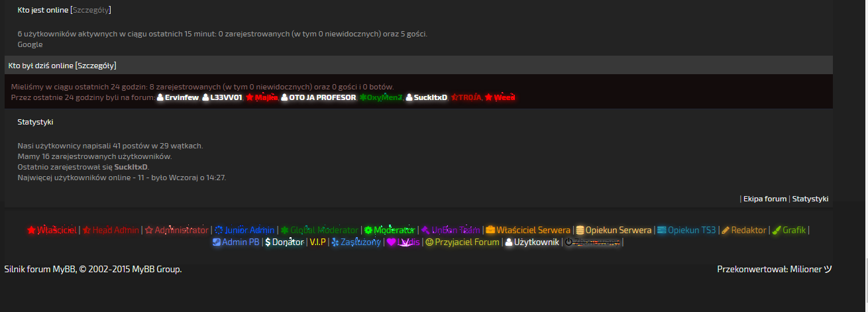Screen dimensions: 868x312
Task: Open newest registered user SuckItxD in statistics
Action: click(x=131, y=167)
